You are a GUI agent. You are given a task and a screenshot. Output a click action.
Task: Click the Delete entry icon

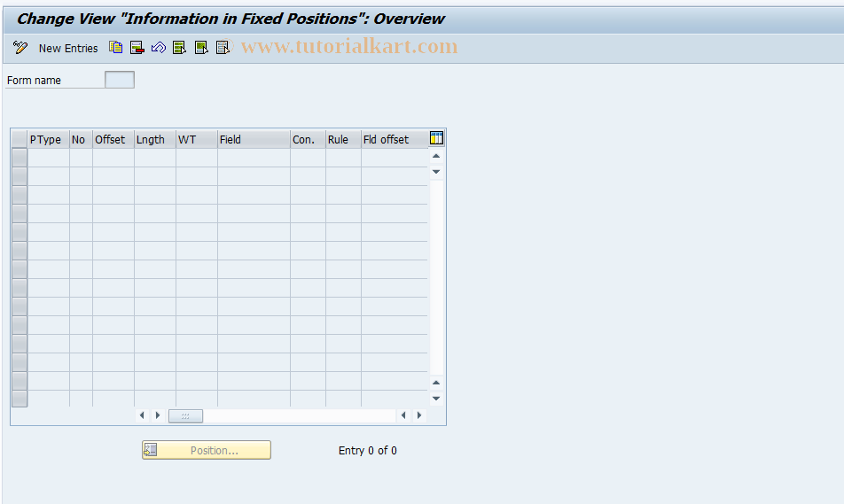(137, 48)
